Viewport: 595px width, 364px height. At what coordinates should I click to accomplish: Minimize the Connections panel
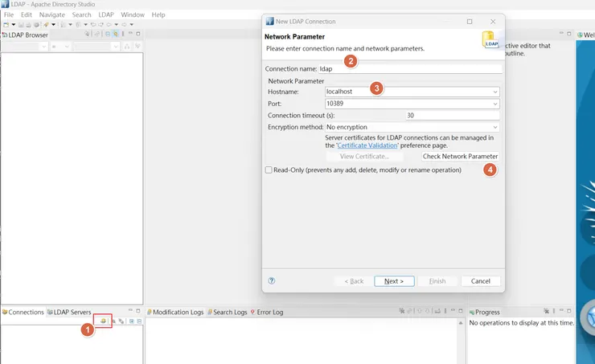130,310
